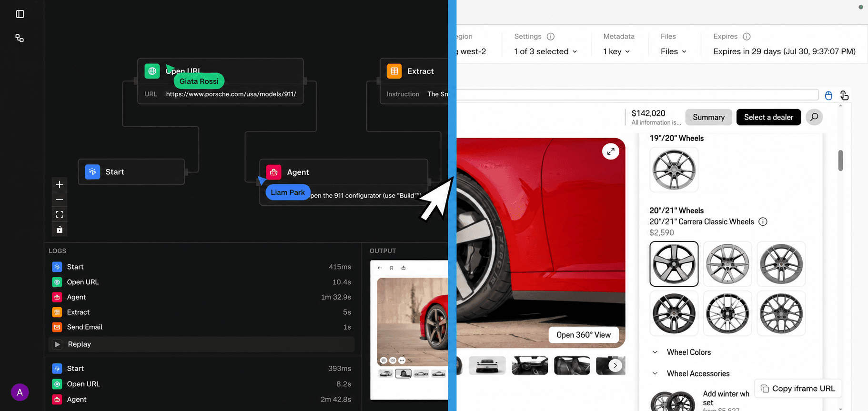Screen dimensions: 868x411
Task: Click the Replay play icon
Action: point(57,344)
